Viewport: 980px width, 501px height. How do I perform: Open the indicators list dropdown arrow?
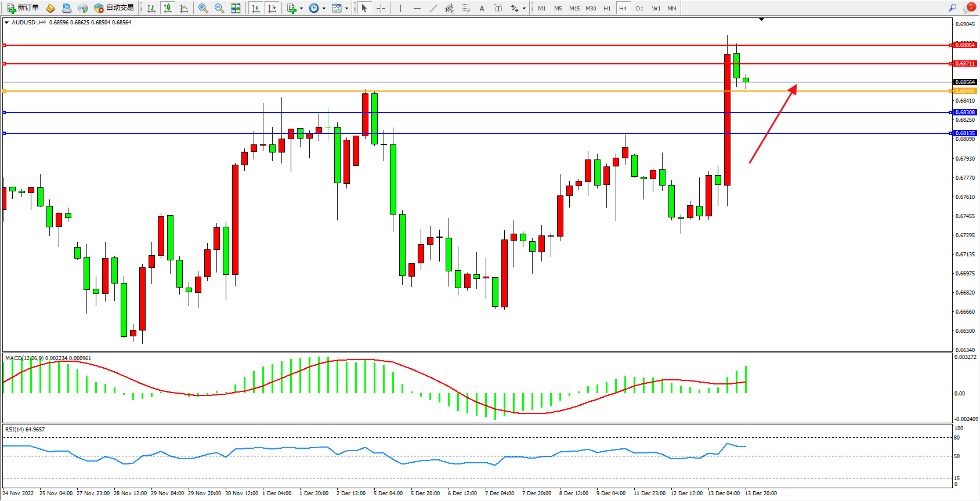point(301,9)
